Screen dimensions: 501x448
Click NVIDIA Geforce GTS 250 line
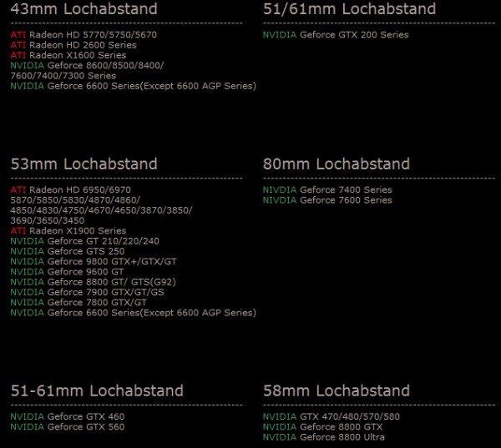tap(68, 251)
